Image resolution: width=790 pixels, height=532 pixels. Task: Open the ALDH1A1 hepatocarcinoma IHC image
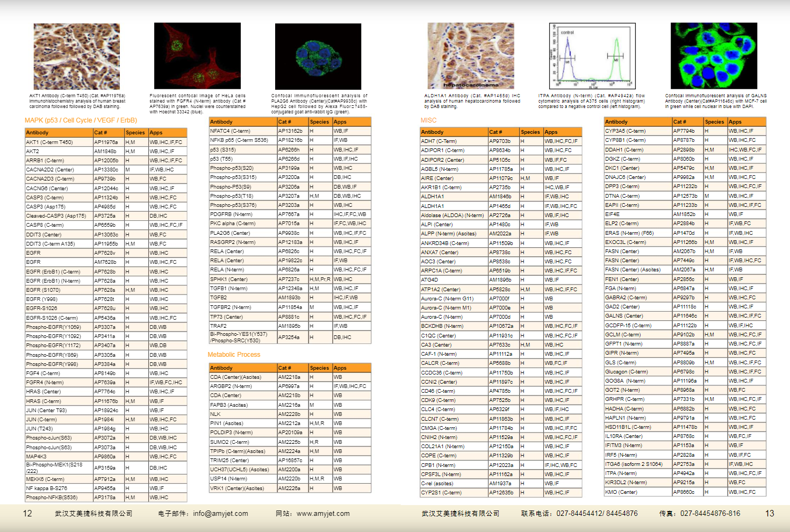pyautogui.click(x=470, y=56)
